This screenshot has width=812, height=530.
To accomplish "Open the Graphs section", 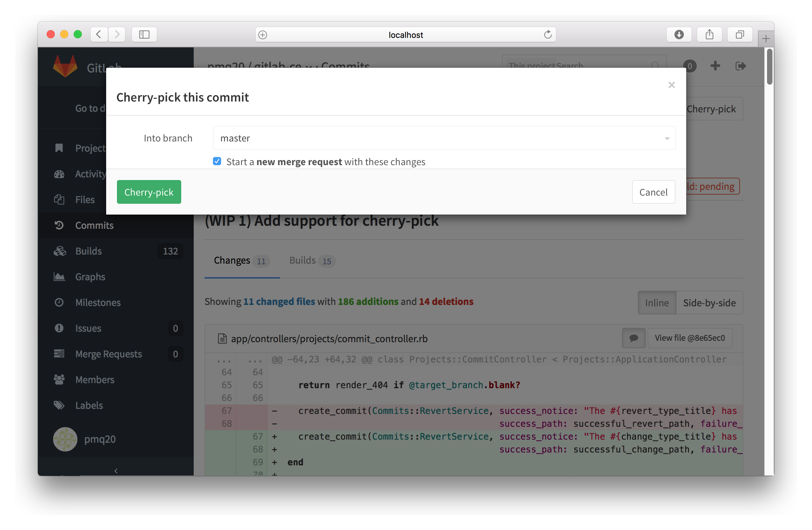I will click(90, 277).
